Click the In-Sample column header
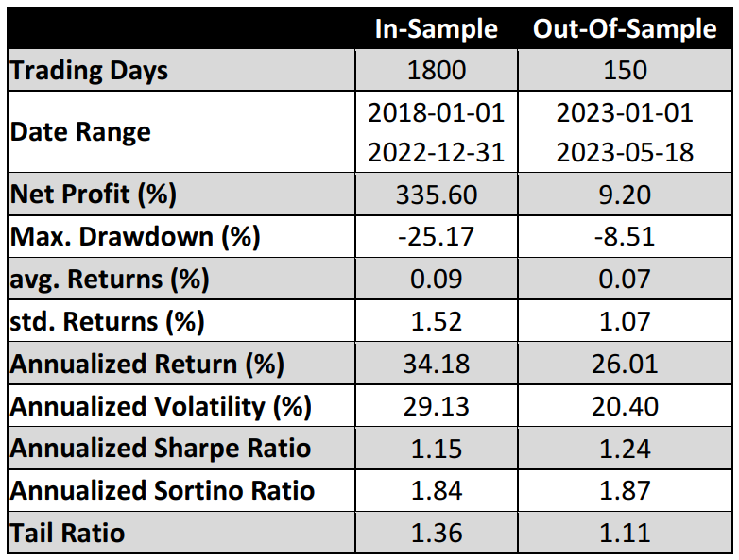This screenshot has height=560, width=739. tap(436, 29)
